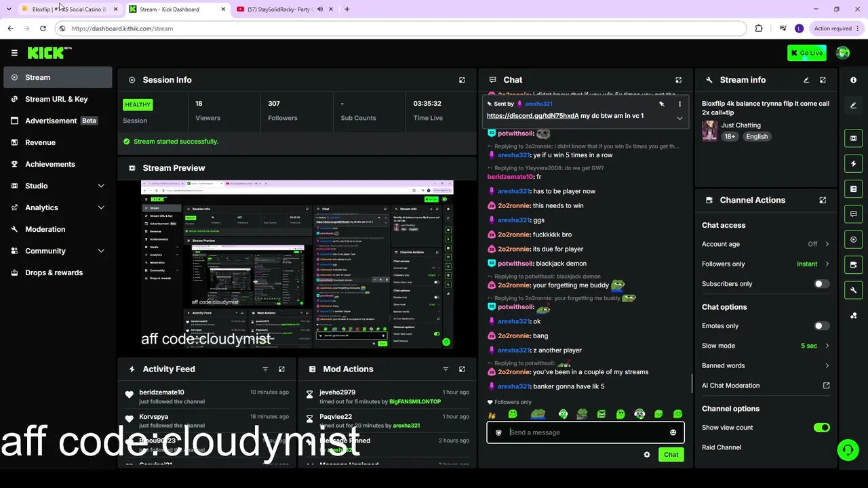Click the play circle icon in right sidebar
Image resolution: width=868 pixels, height=488 pixels.
point(853,239)
